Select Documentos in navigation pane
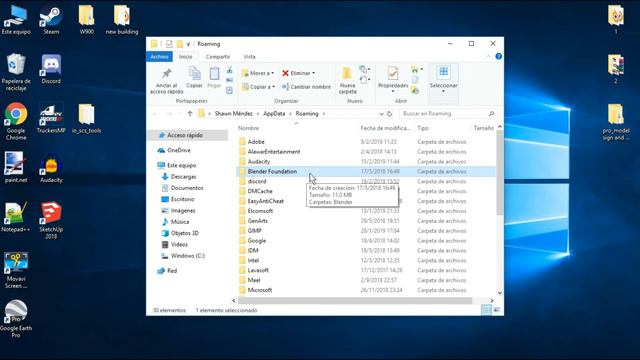Image resolution: width=640 pixels, height=360 pixels. point(188,188)
